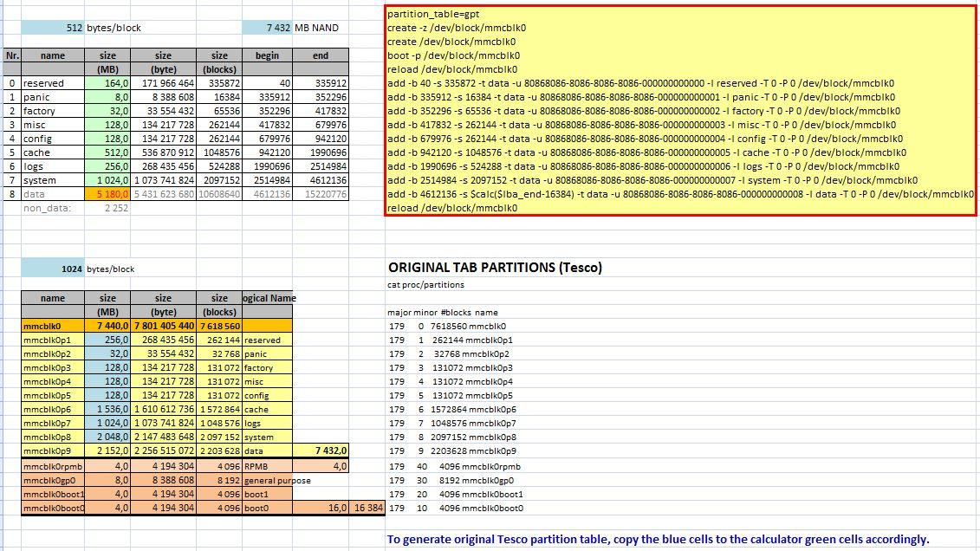Click the last reload /dev/block/mmcblk0 line
Screen dimensions: 980x551
tap(452, 208)
